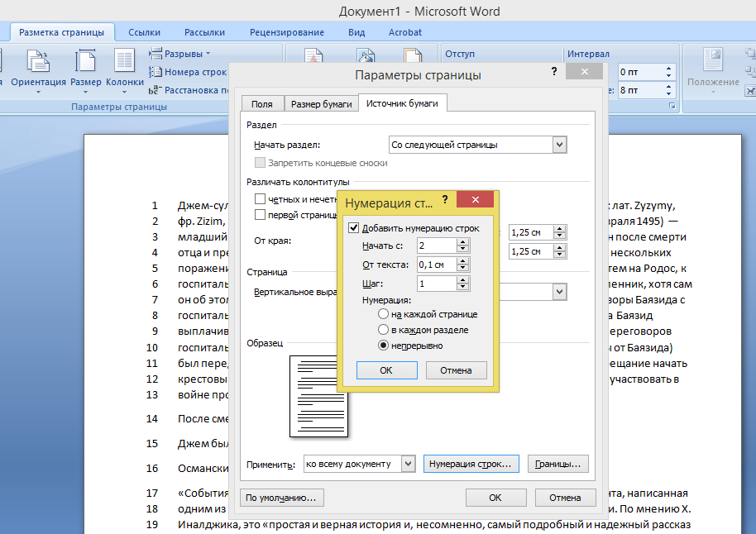The width and height of the screenshot is (756, 534).
Task: Click the Position (Положение) icon in ribbon
Action: pos(713,60)
